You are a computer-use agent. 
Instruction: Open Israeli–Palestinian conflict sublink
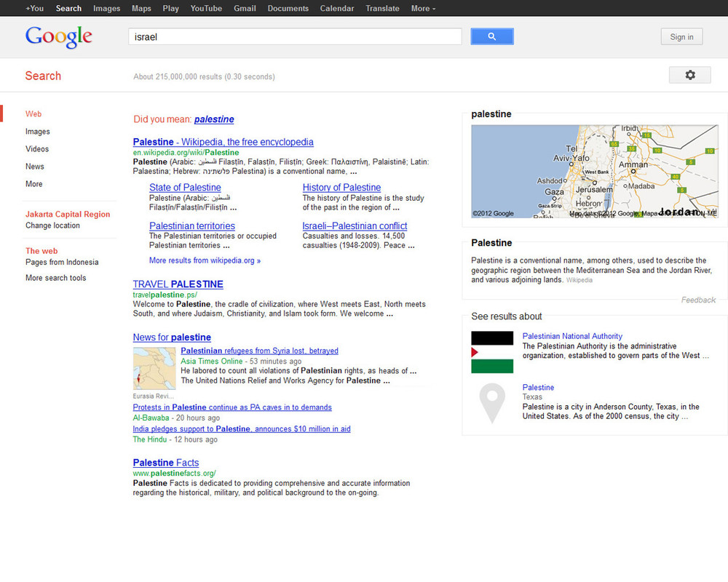pyautogui.click(x=355, y=226)
